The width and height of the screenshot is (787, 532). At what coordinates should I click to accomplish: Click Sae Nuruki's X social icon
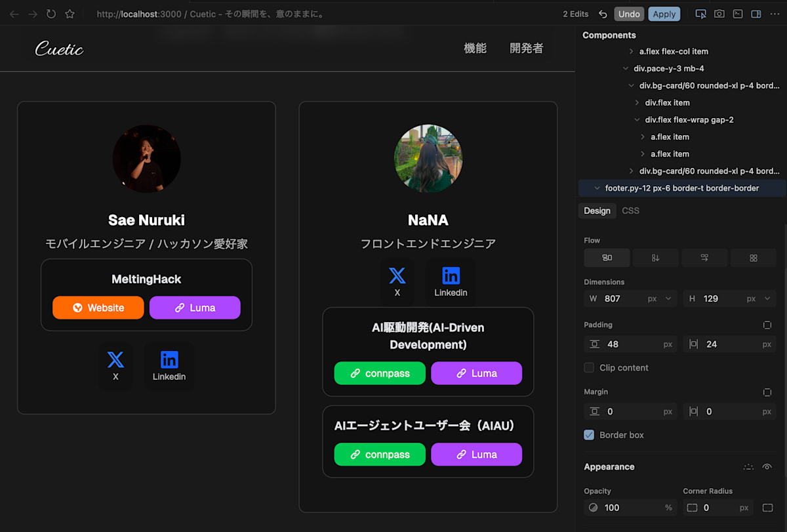(x=115, y=366)
